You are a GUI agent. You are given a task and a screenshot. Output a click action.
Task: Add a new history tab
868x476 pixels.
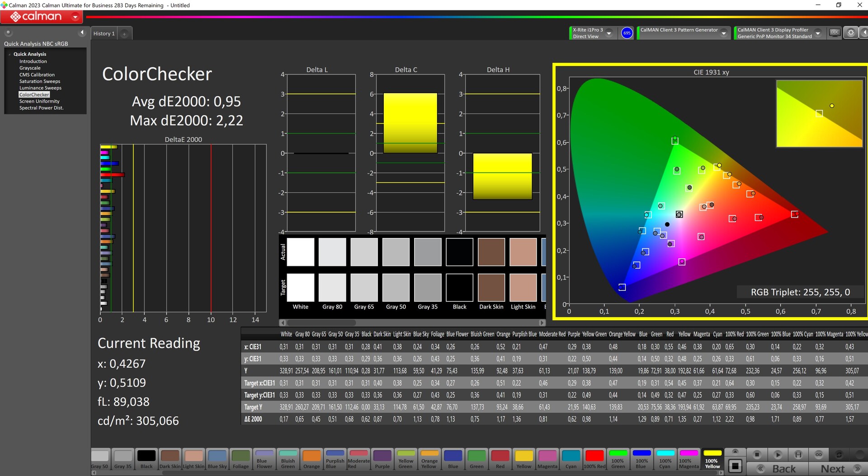[x=124, y=34]
